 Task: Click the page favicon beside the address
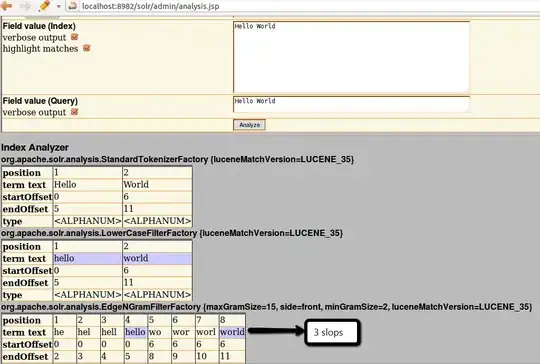pyautogui.click(x=72, y=6)
